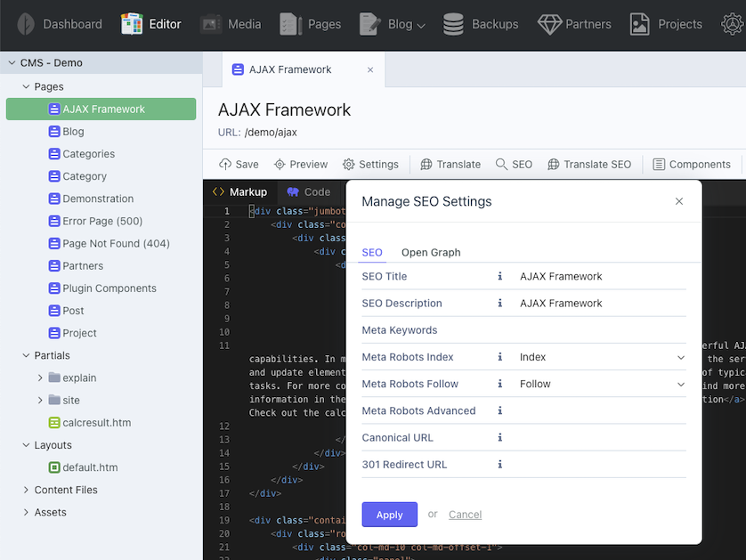Image resolution: width=746 pixels, height=560 pixels.
Task: Click SEO Title info icon
Action: (x=500, y=276)
